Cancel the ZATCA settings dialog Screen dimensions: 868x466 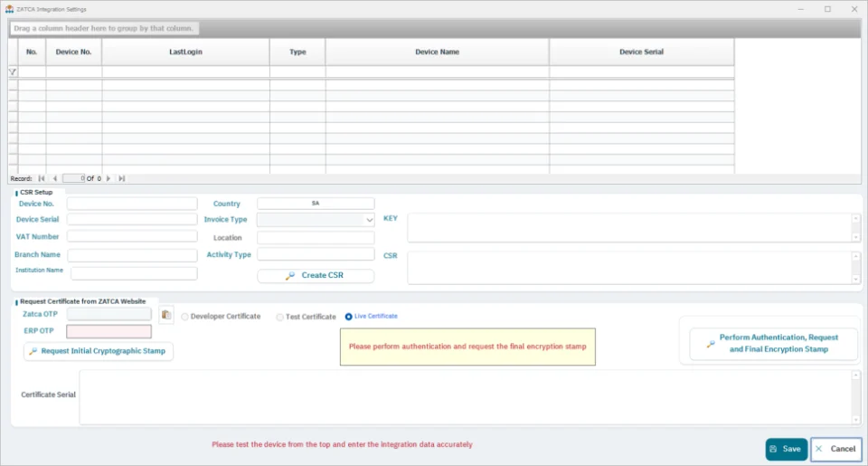[836, 450]
